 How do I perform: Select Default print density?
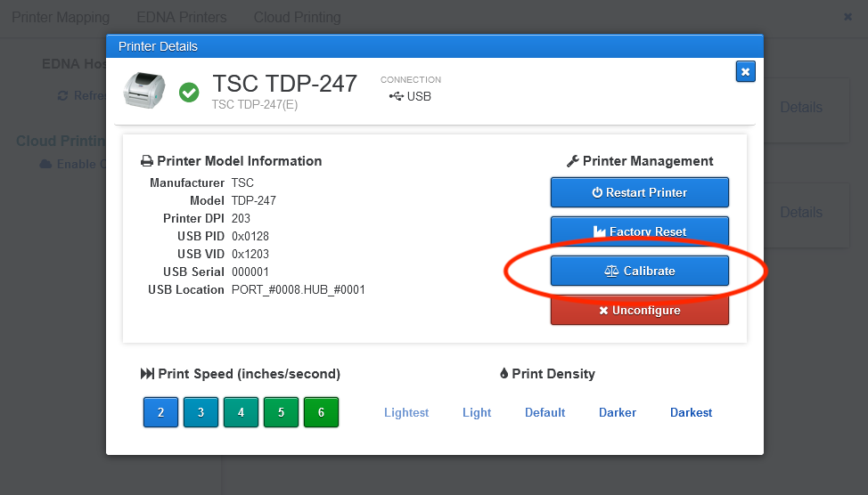[545, 412]
